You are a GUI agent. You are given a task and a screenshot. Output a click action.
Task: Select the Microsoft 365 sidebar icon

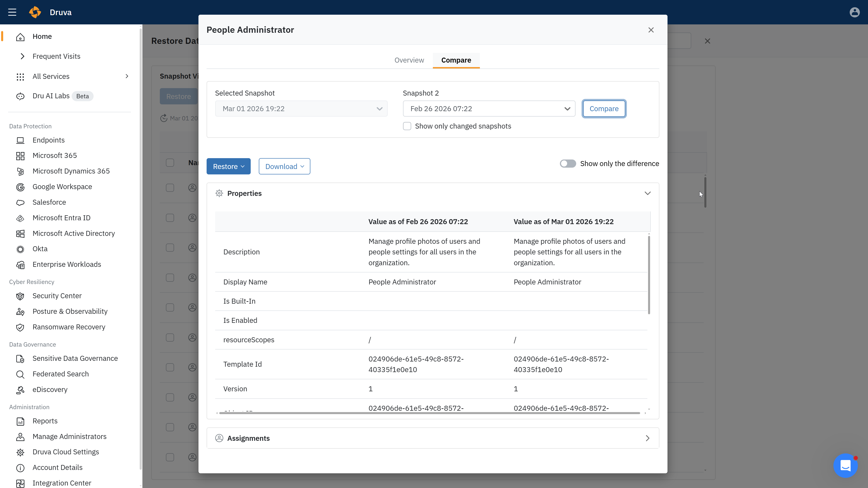(20, 156)
